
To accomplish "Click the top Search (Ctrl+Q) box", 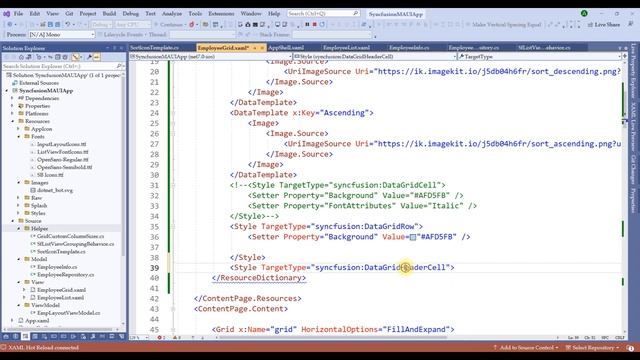I will tap(323, 13).
